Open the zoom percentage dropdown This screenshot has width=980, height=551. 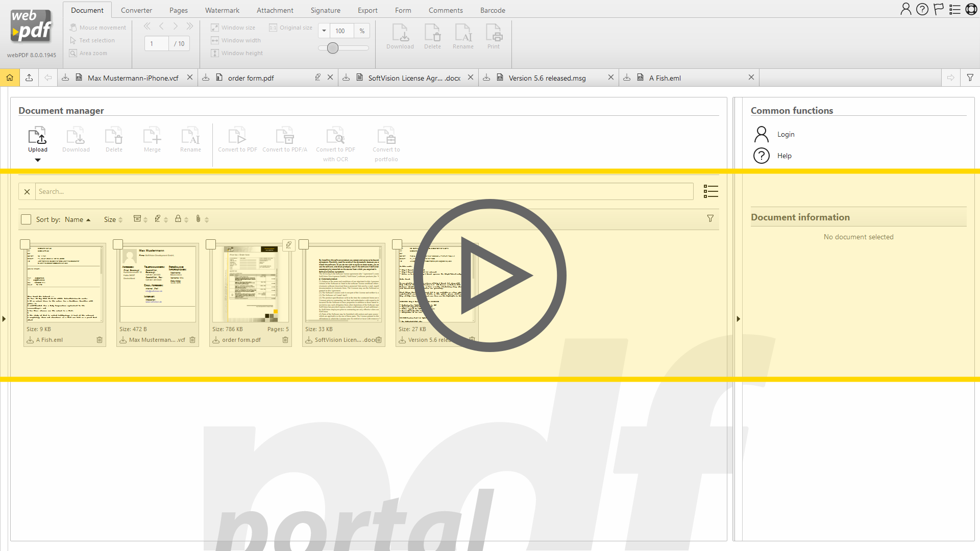click(x=324, y=31)
